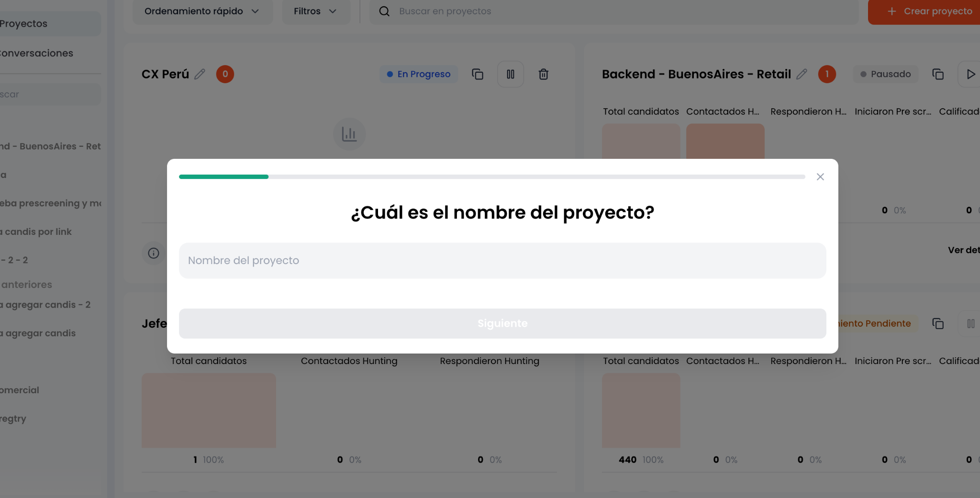
Task: Click the red 1 badge next to Backend project
Action: tap(827, 74)
